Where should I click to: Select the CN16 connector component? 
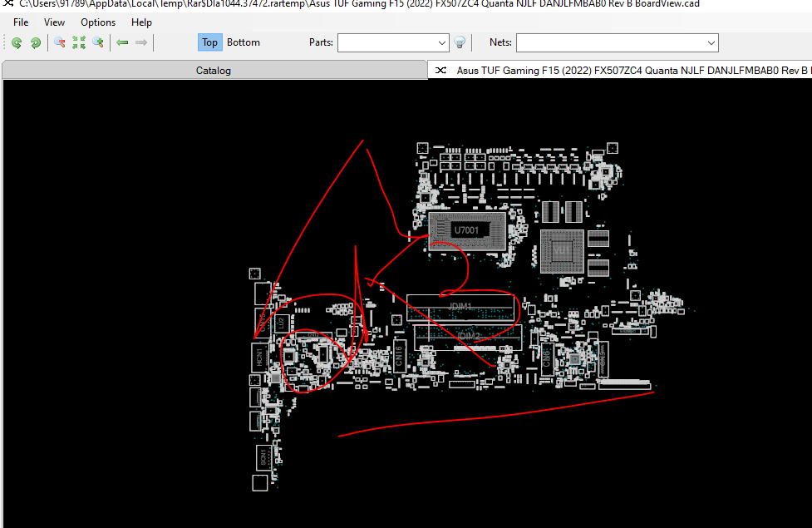point(399,356)
